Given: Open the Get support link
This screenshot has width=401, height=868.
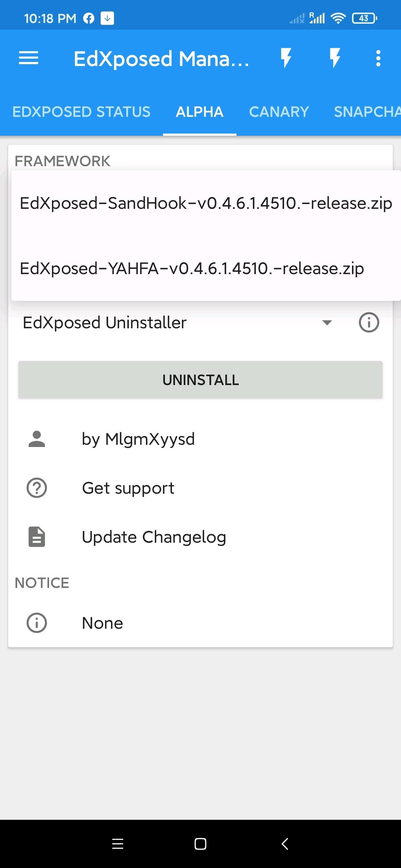Looking at the screenshot, I should tap(128, 488).
